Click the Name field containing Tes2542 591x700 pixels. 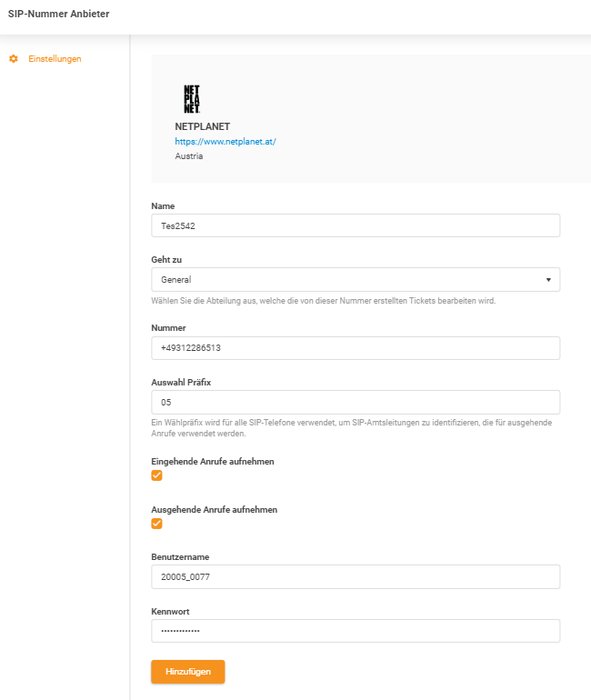tap(355, 226)
